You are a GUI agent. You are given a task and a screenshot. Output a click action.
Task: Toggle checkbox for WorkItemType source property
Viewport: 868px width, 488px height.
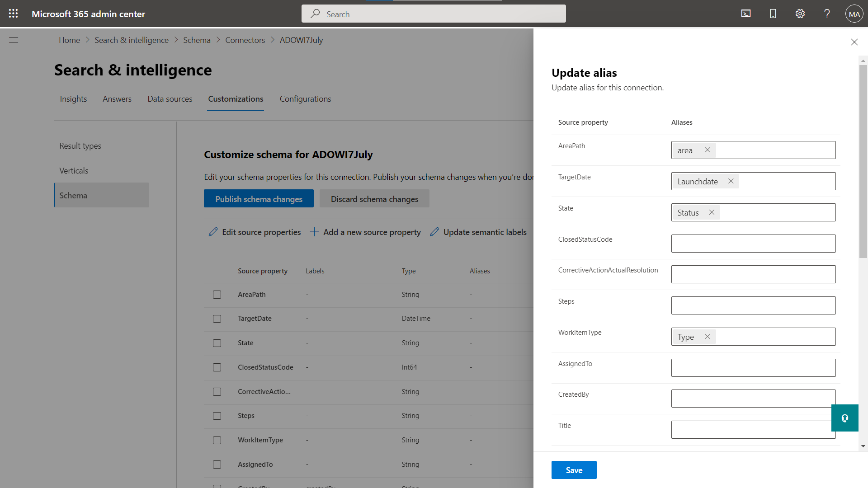click(x=217, y=440)
